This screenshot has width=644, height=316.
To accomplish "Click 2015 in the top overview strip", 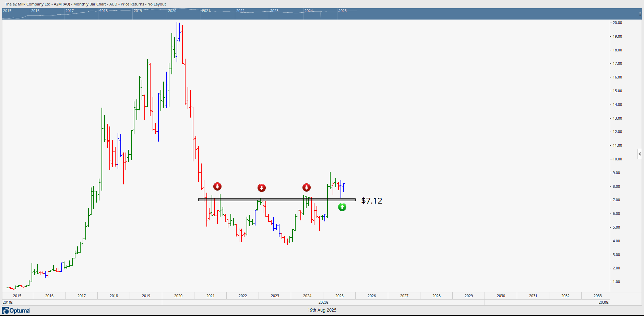I will click(7, 11).
